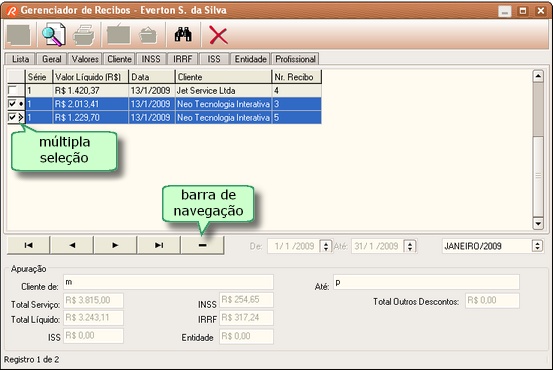Click the ISS total field in Apuração
Image resolution: width=553 pixels, height=370 pixels.
pyautogui.click(x=93, y=335)
